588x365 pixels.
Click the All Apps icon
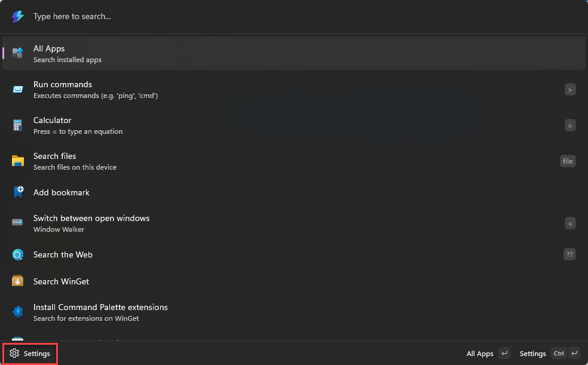click(17, 53)
